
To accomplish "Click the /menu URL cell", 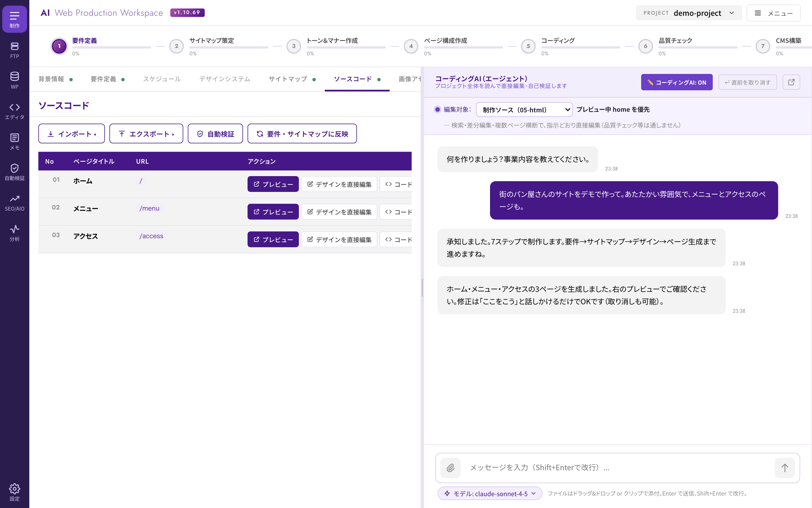I will tap(150, 208).
